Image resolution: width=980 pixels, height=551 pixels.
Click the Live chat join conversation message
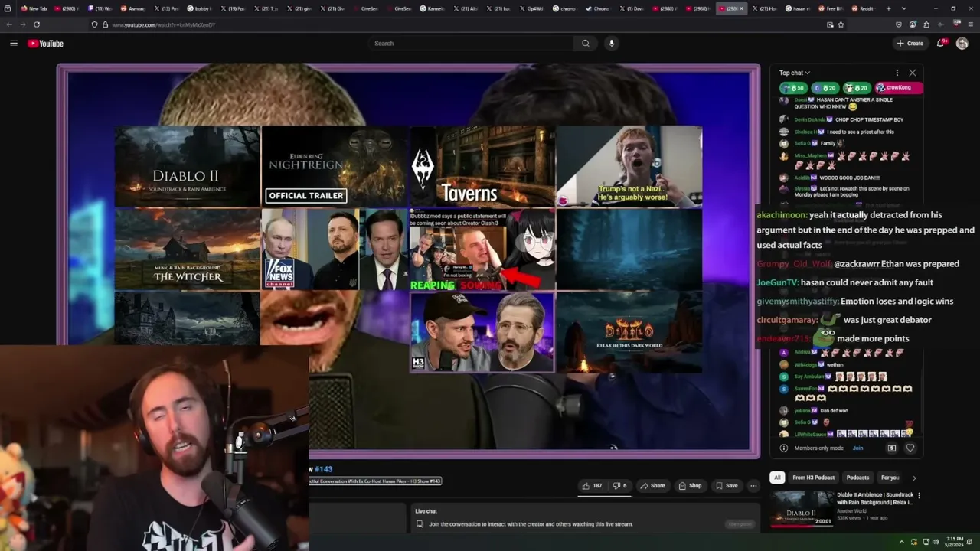[x=531, y=524]
